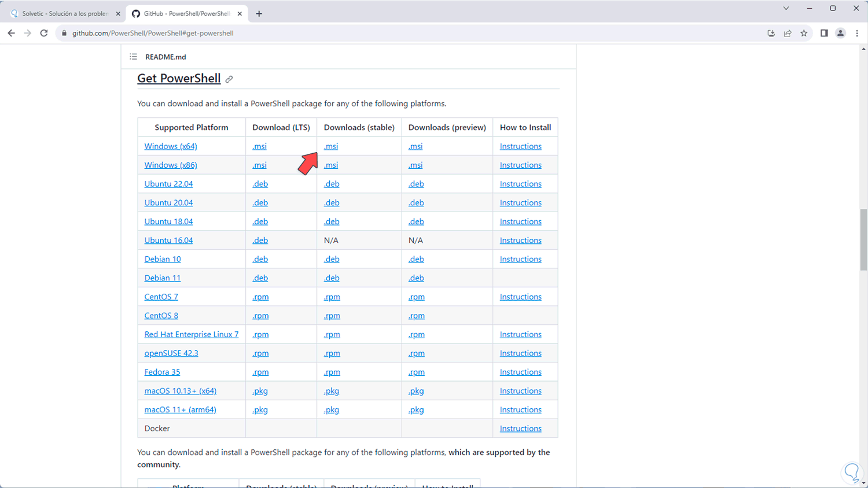Close the GitHub PowerShell tab
The image size is (868, 488).
click(240, 14)
